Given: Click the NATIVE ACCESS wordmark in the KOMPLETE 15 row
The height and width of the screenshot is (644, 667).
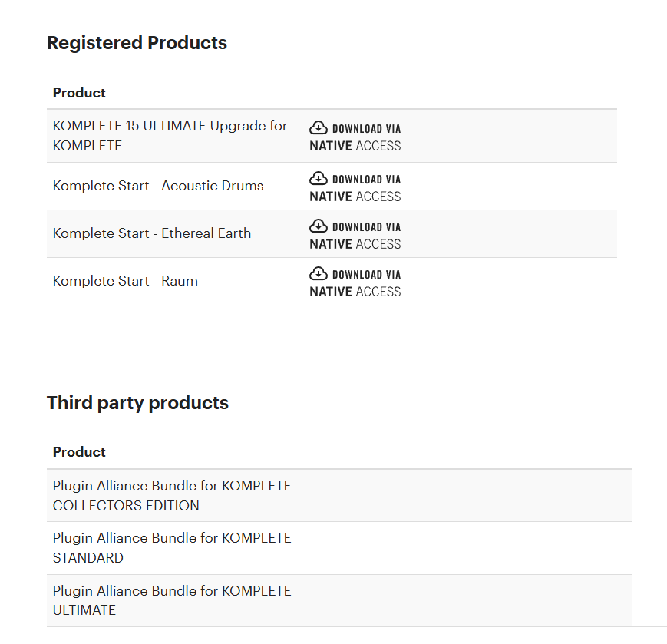Looking at the screenshot, I should pos(355,146).
